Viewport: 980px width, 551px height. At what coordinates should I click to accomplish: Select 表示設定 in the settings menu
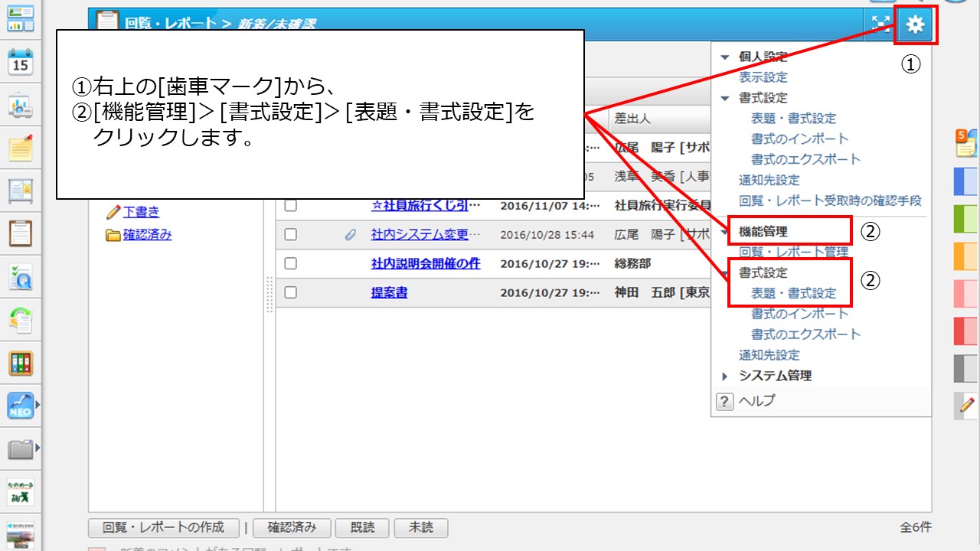[x=763, y=77]
